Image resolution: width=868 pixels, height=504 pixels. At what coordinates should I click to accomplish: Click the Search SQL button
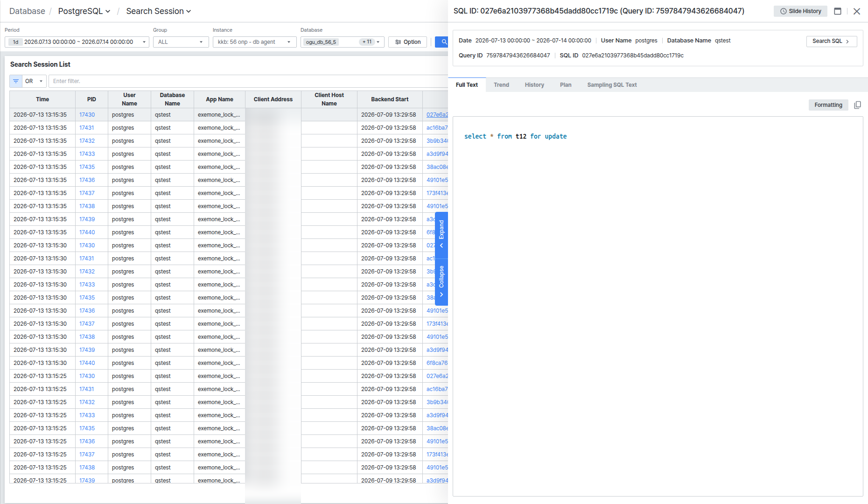[831, 41]
